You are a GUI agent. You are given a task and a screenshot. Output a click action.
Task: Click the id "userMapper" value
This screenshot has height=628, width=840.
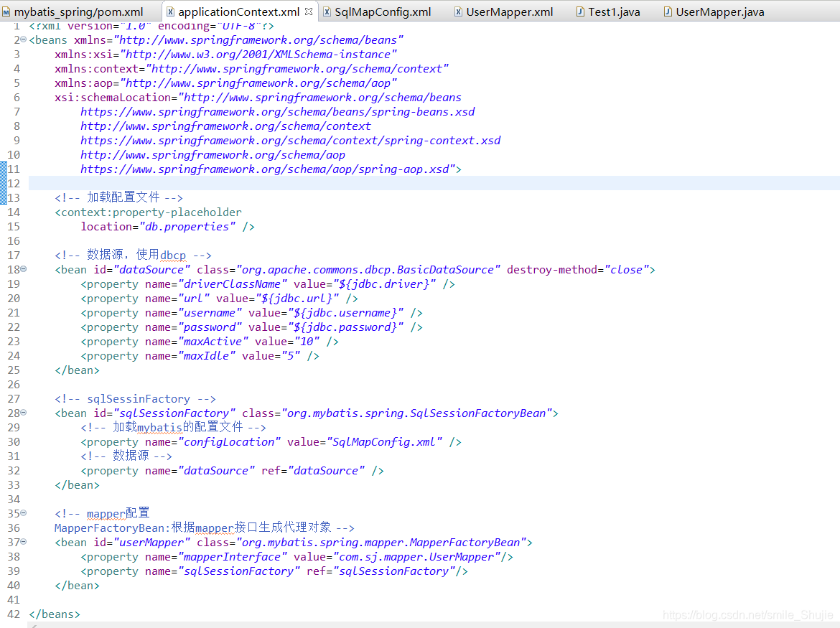pos(152,543)
